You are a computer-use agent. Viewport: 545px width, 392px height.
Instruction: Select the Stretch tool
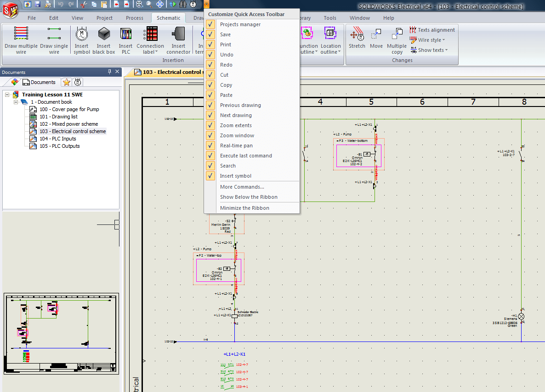[357, 38]
